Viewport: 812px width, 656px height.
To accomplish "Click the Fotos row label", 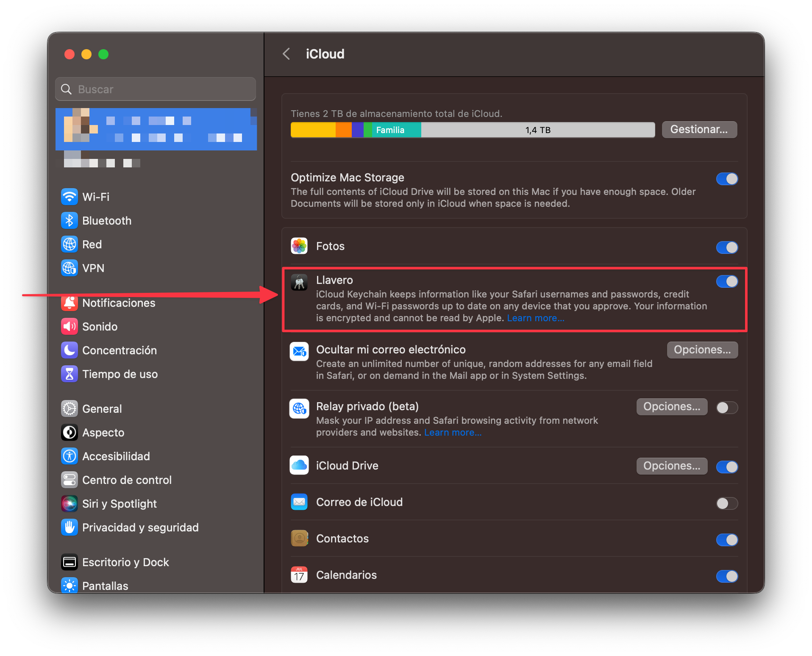I will click(x=330, y=246).
